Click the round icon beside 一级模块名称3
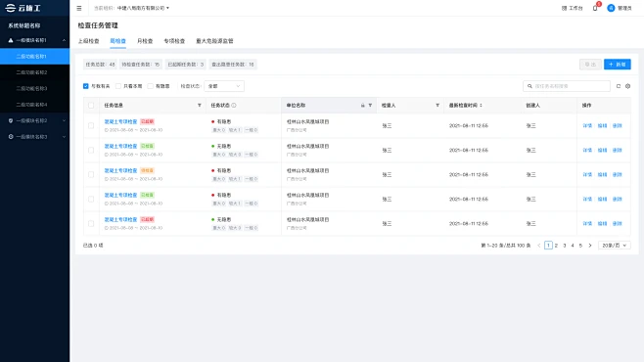The image size is (644, 362). click(x=11, y=137)
